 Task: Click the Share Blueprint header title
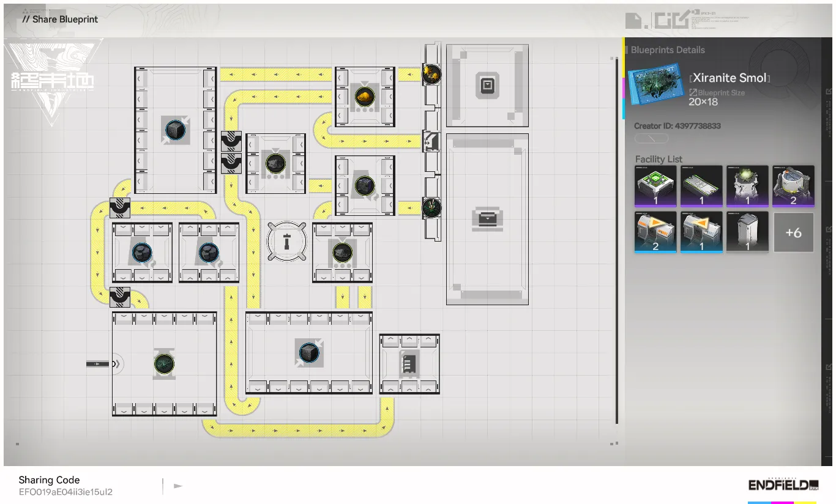coord(65,19)
